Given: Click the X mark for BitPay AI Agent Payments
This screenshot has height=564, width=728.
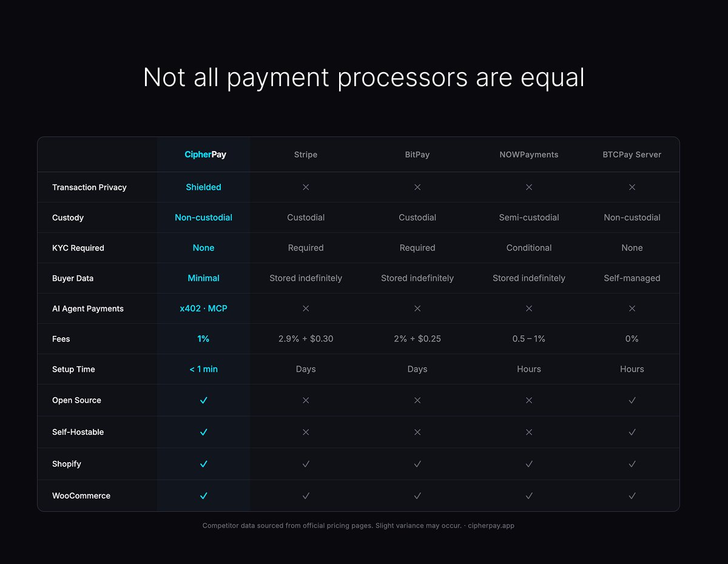Looking at the screenshot, I should click(417, 309).
